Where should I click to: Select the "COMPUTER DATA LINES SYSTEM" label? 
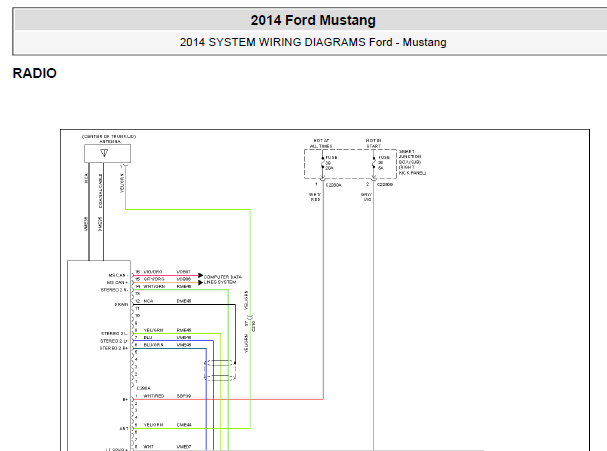pyautogui.click(x=223, y=280)
